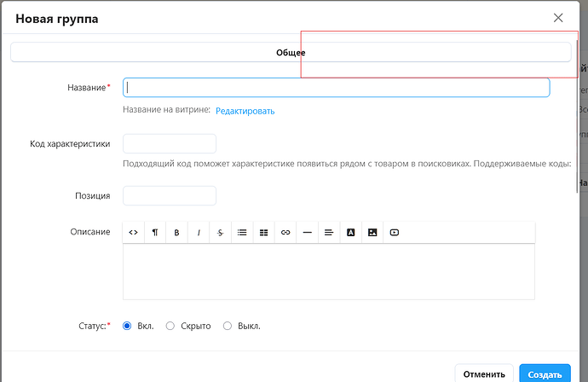Close the Новая группа dialog
588x382 pixels.
[558, 18]
